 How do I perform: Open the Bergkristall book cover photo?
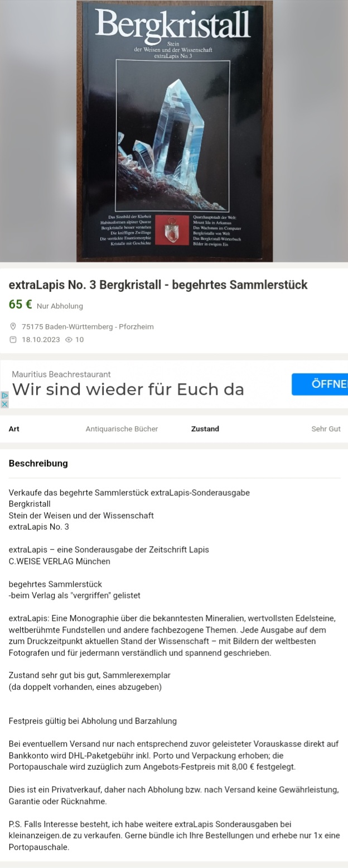(175, 131)
